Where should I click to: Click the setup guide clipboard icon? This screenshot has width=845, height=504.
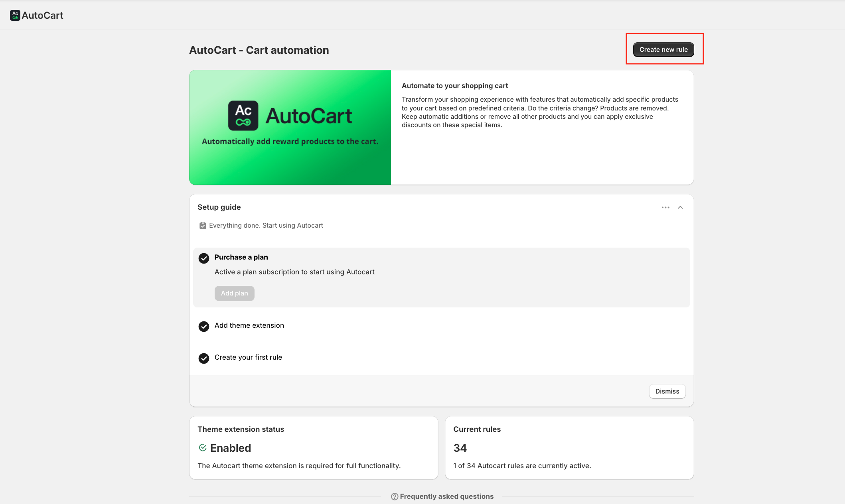[x=203, y=226]
